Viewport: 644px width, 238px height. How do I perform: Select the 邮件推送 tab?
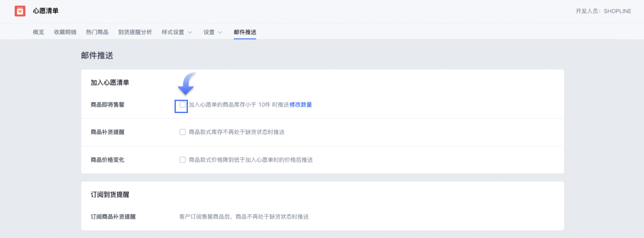pos(245,32)
